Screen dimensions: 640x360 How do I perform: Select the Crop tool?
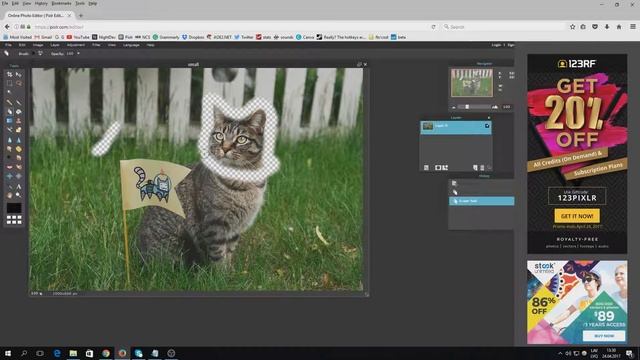(9, 75)
